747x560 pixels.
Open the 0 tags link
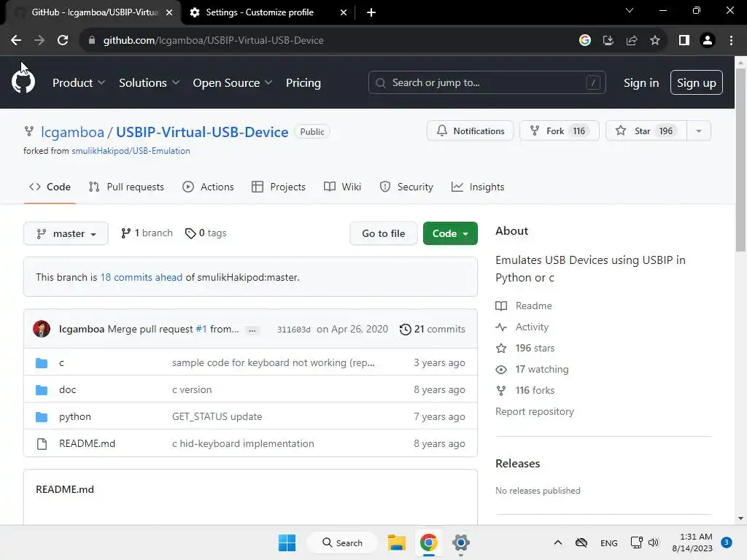tap(206, 233)
